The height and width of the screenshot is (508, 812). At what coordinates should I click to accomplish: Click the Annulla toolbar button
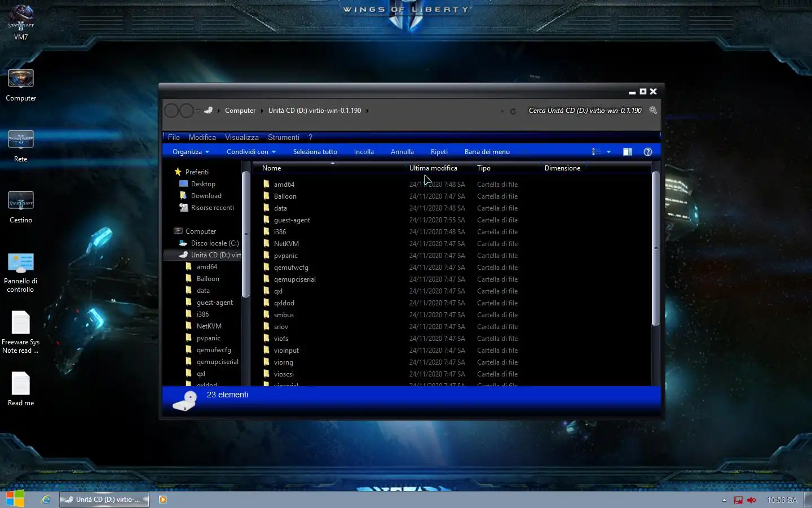point(402,152)
